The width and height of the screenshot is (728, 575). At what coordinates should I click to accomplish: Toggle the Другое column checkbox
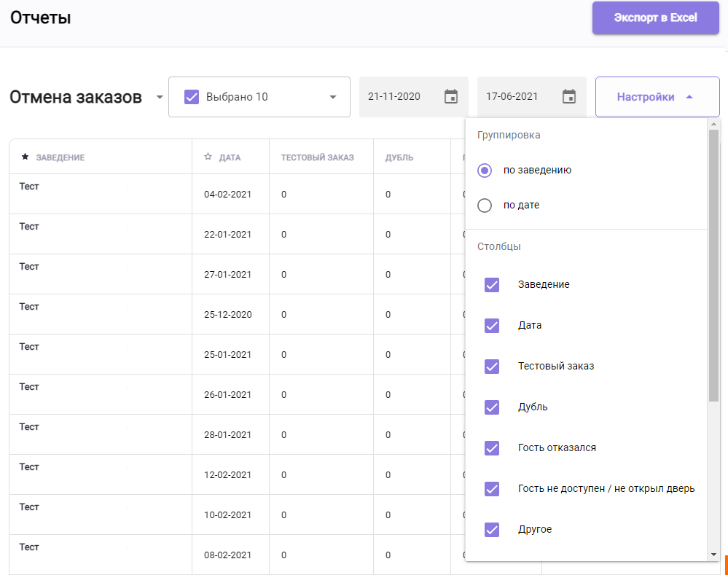click(x=492, y=530)
